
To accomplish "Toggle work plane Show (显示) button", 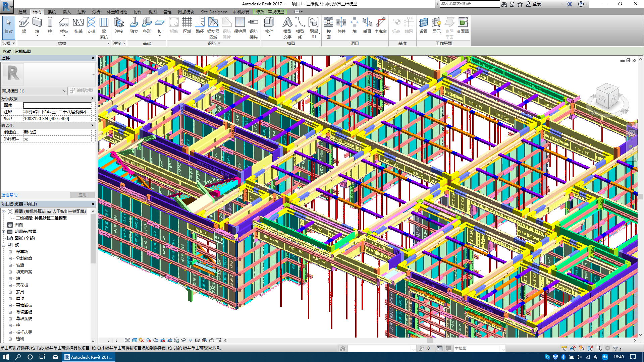I will click(x=437, y=25).
